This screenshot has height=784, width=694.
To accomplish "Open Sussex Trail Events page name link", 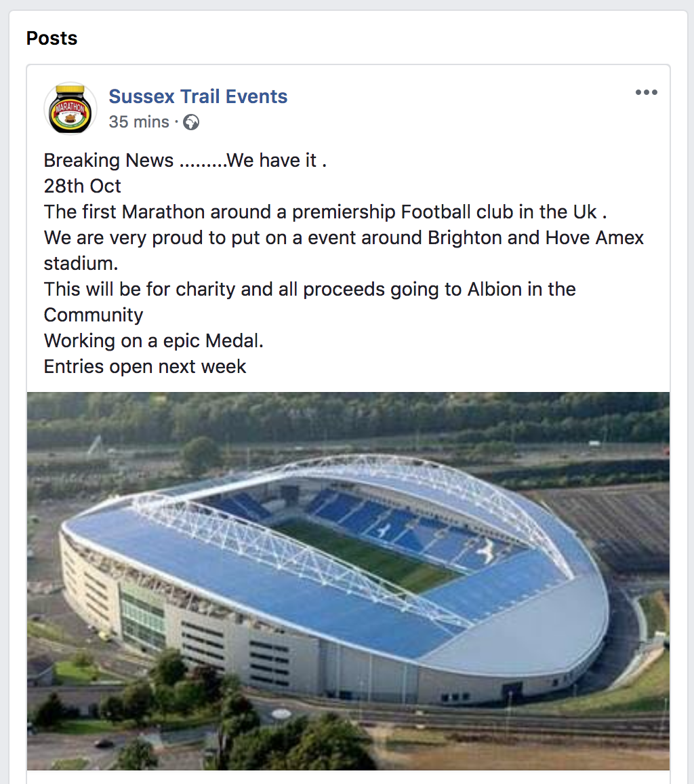I will [198, 96].
